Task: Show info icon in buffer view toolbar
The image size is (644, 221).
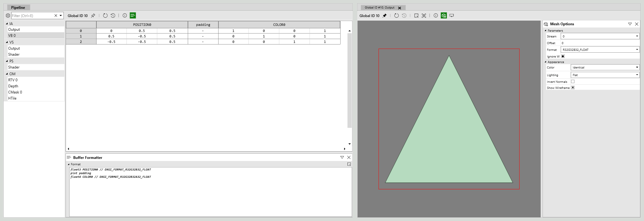Action: tap(125, 16)
